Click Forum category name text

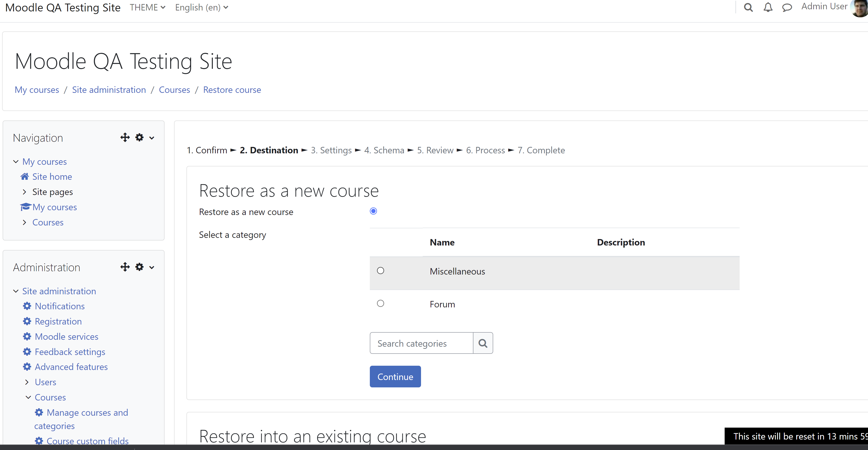tap(442, 304)
